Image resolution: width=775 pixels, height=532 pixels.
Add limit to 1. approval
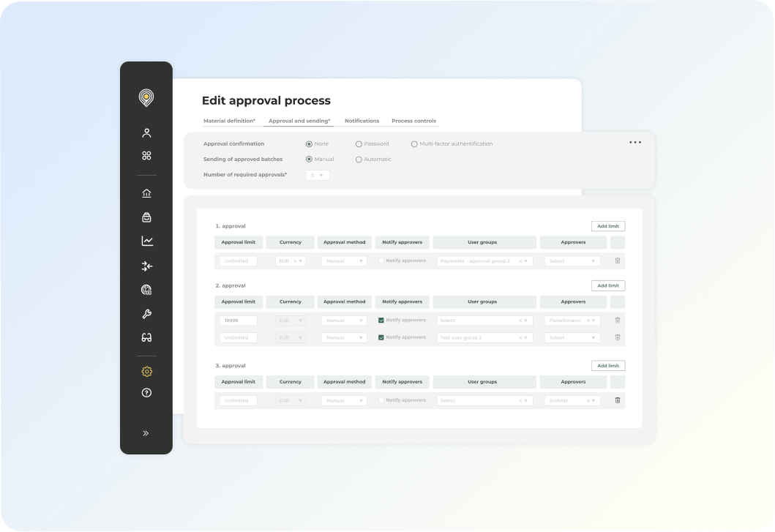608,226
